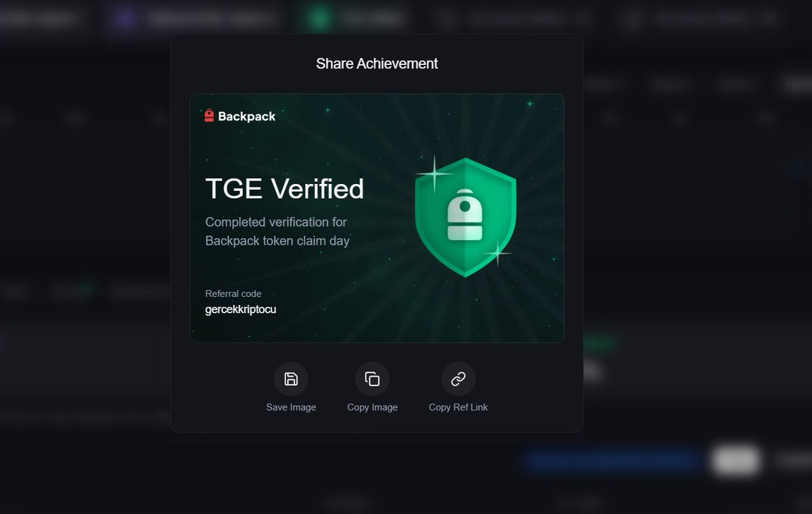Click the Copy Ref Link label
The width and height of the screenshot is (812, 514).
(458, 406)
